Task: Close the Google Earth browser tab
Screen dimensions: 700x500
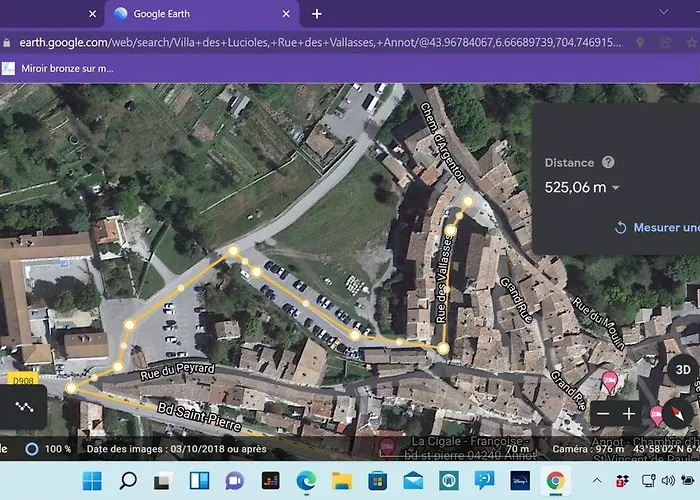Action: click(x=286, y=14)
